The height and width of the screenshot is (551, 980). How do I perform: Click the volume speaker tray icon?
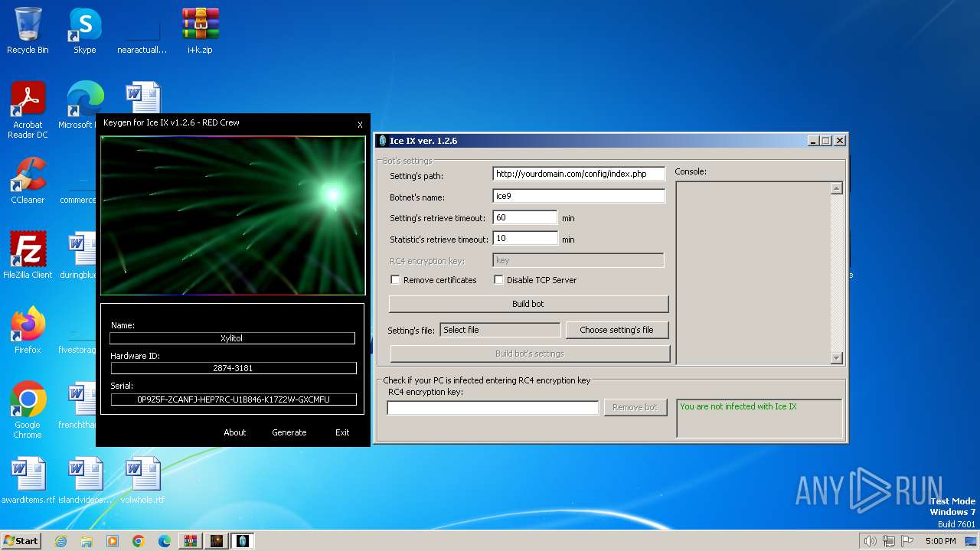[x=870, y=541]
